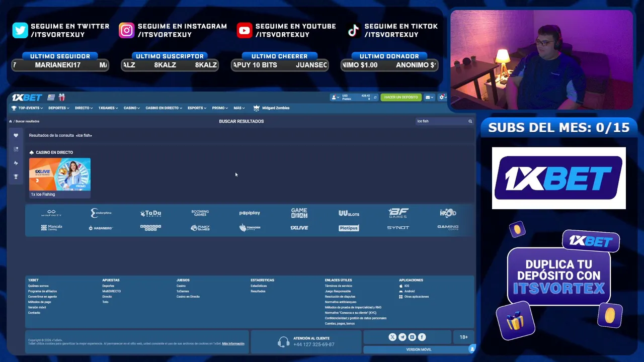Click the search field containing ice fish

click(444, 121)
